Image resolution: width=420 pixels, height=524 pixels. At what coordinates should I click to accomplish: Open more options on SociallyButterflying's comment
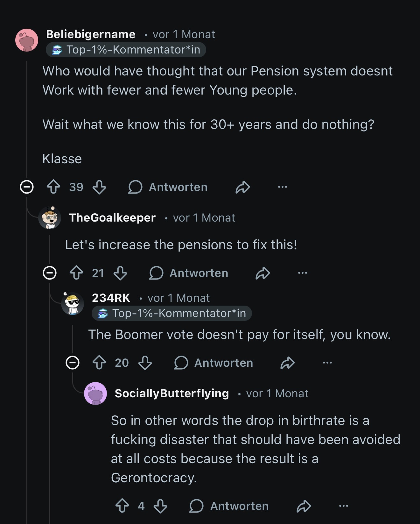(x=344, y=506)
